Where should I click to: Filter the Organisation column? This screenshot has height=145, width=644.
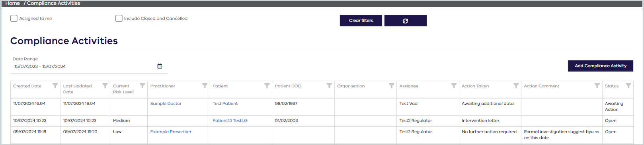coord(392,86)
